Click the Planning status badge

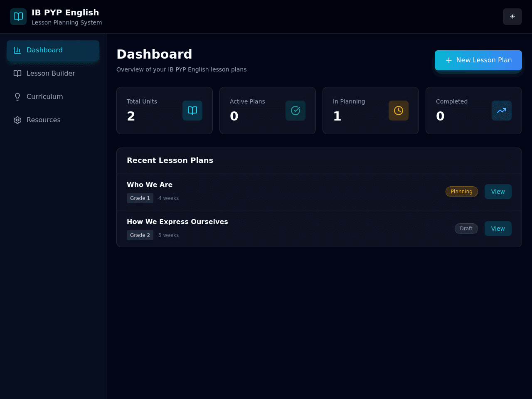(462, 192)
